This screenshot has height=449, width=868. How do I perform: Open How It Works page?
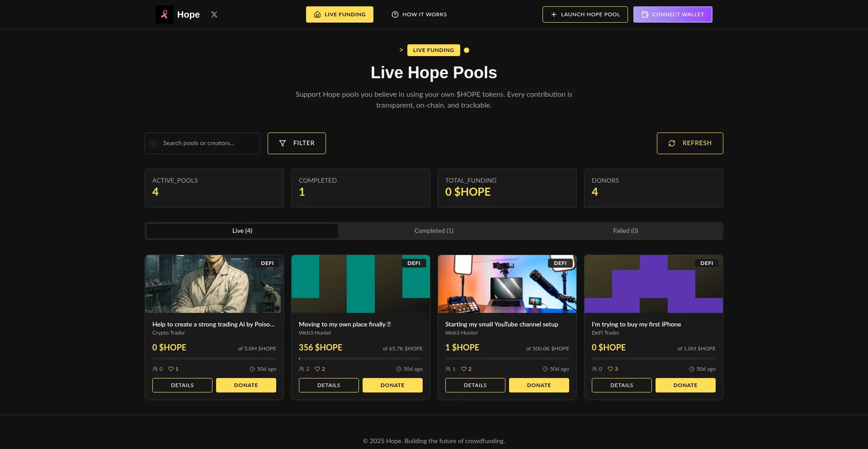pyautogui.click(x=419, y=14)
